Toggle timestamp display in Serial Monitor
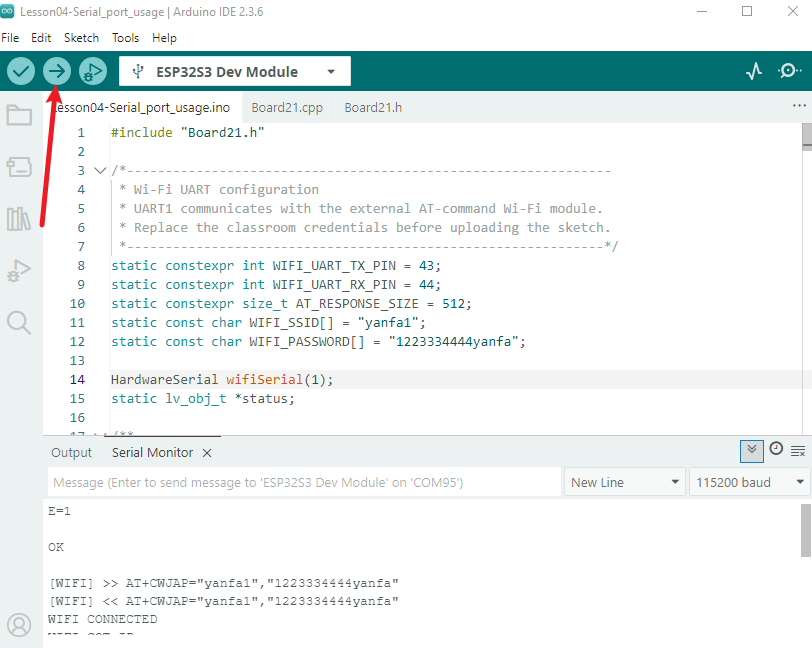The image size is (812, 648). (x=776, y=449)
